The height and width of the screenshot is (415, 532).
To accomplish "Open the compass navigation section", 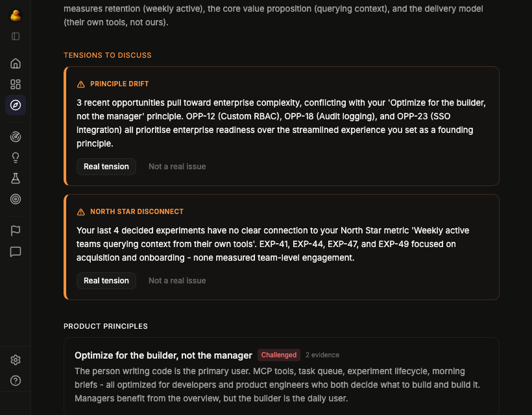I will [x=15, y=105].
